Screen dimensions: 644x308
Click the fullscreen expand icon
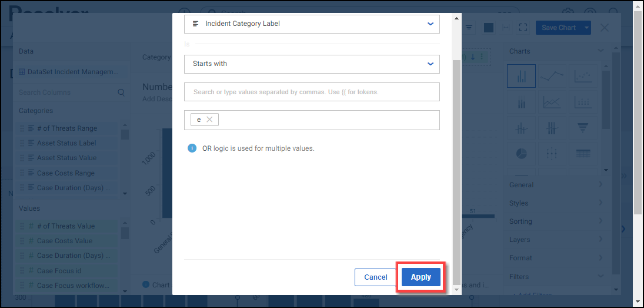tap(523, 28)
